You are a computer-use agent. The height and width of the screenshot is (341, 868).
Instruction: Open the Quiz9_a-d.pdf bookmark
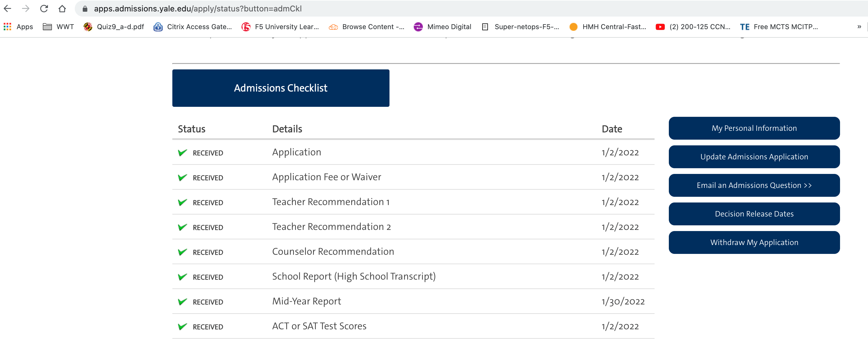(114, 27)
